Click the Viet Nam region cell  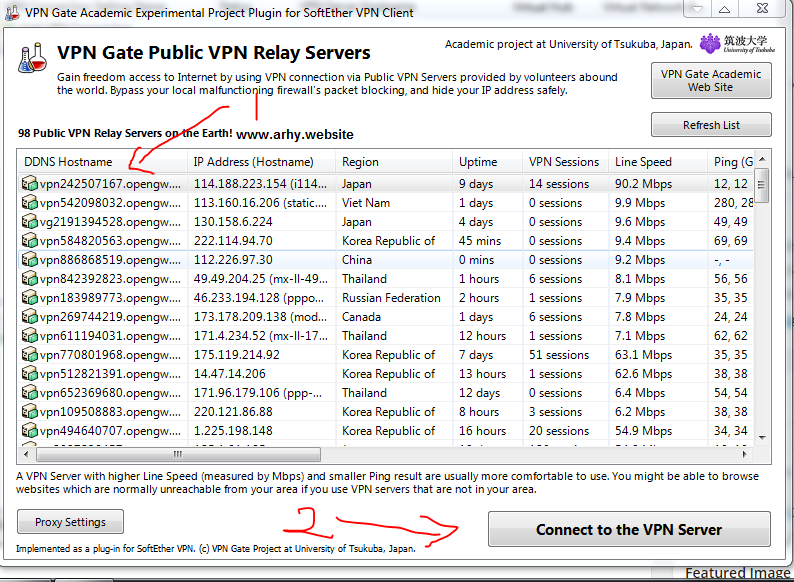coord(366,203)
